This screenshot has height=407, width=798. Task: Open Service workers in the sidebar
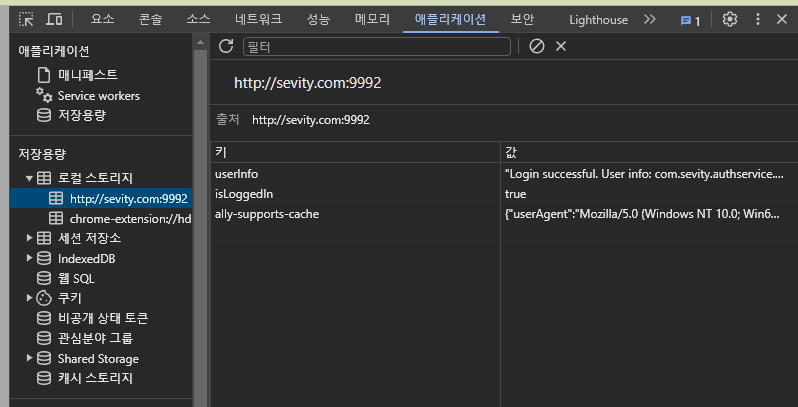point(98,96)
